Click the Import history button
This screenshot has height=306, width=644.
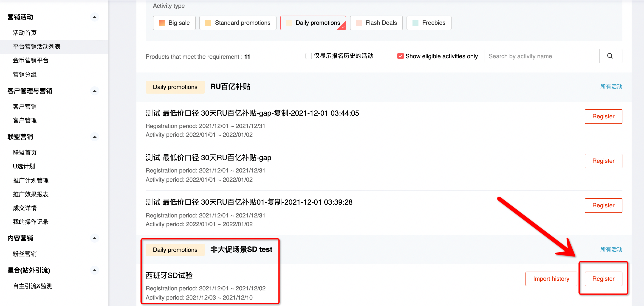pos(551,278)
